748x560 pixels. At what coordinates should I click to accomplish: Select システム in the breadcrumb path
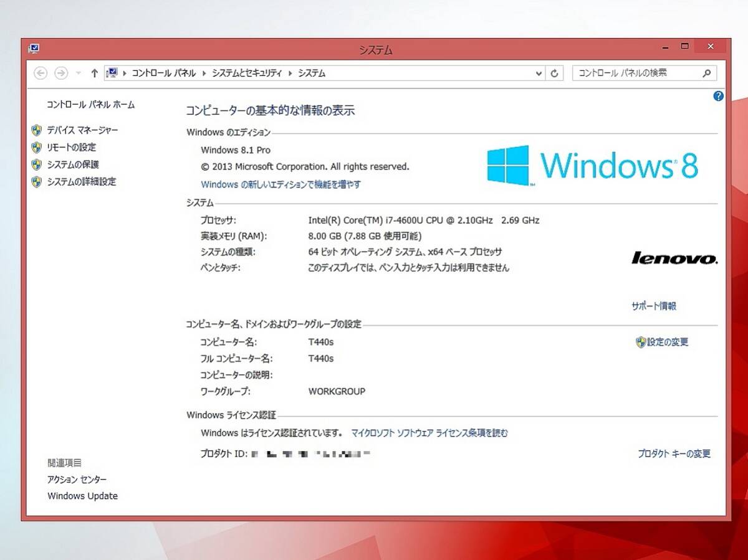[312, 74]
